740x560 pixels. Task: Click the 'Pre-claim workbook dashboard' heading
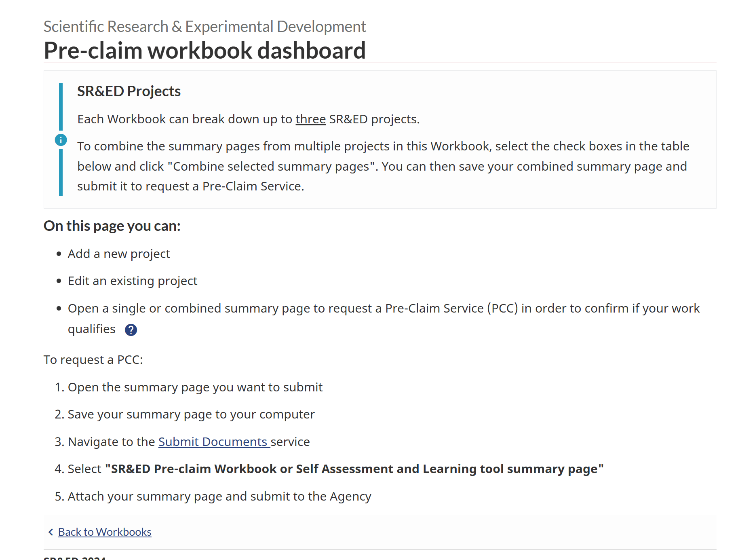pos(205,51)
